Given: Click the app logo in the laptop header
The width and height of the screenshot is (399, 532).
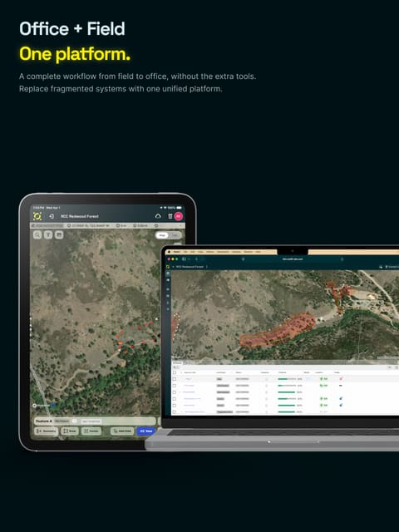Looking at the screenshot, I should point(168,267).
